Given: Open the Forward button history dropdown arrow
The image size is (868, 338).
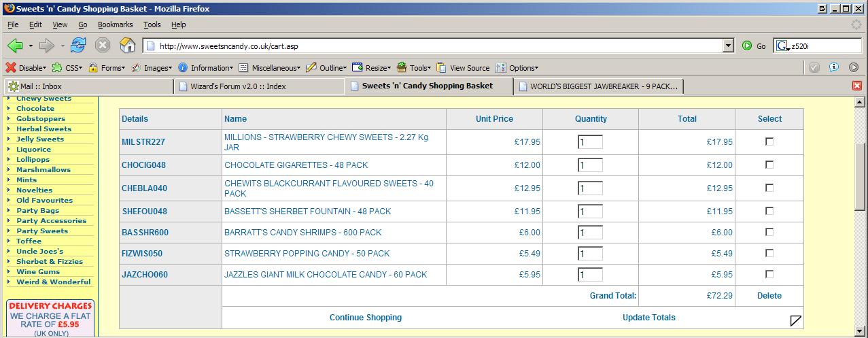Looking at the screenshot, I should click(63, 46).
